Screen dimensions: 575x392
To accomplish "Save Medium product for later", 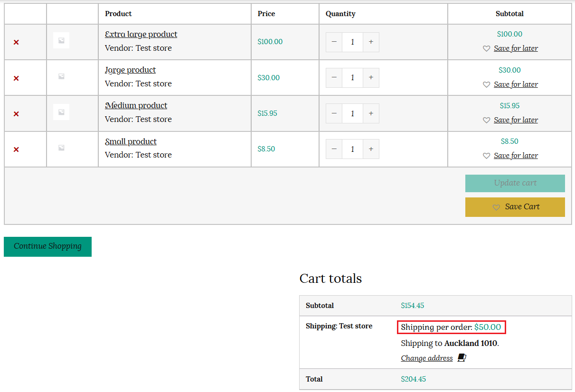I will coord(516,120).
